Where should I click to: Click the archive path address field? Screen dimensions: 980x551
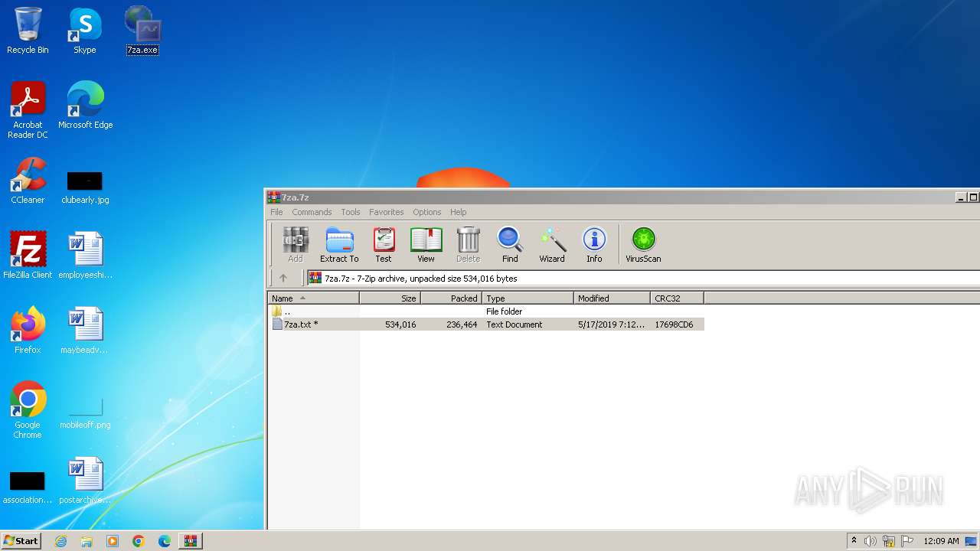pyautogui.click(x=643, y=279)
